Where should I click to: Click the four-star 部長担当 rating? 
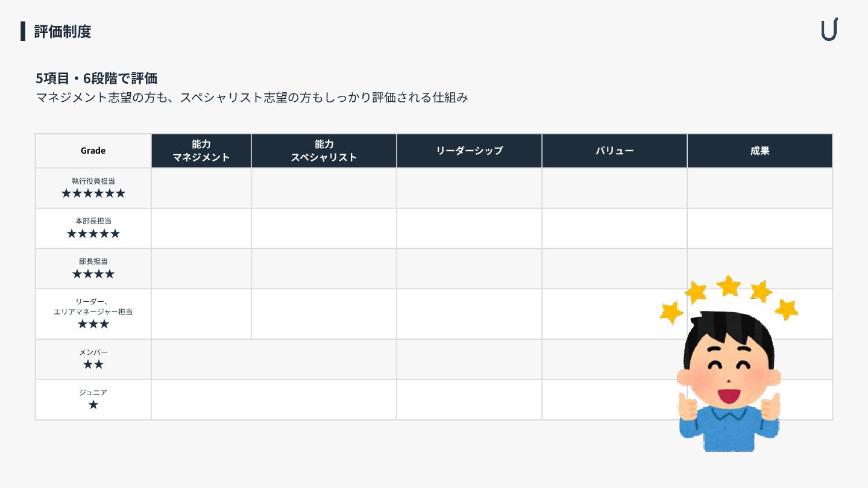93,274
